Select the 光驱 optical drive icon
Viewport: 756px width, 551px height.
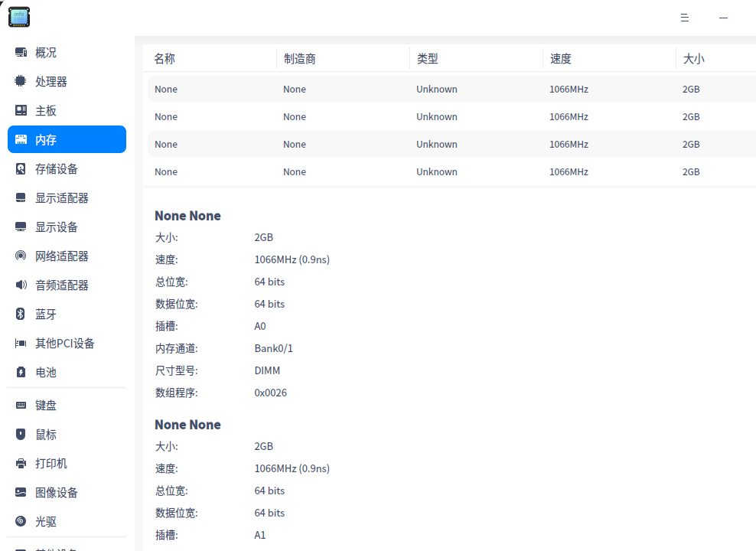tap(21, 521)
